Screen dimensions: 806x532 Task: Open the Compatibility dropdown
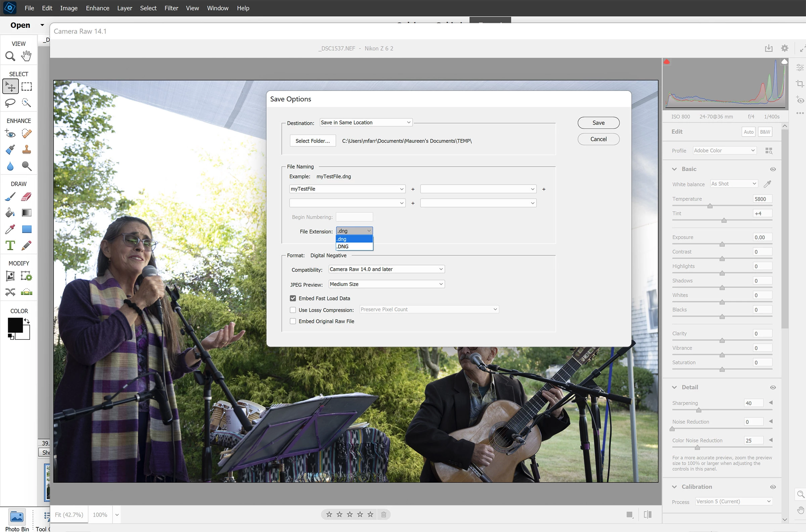[386, 269]
